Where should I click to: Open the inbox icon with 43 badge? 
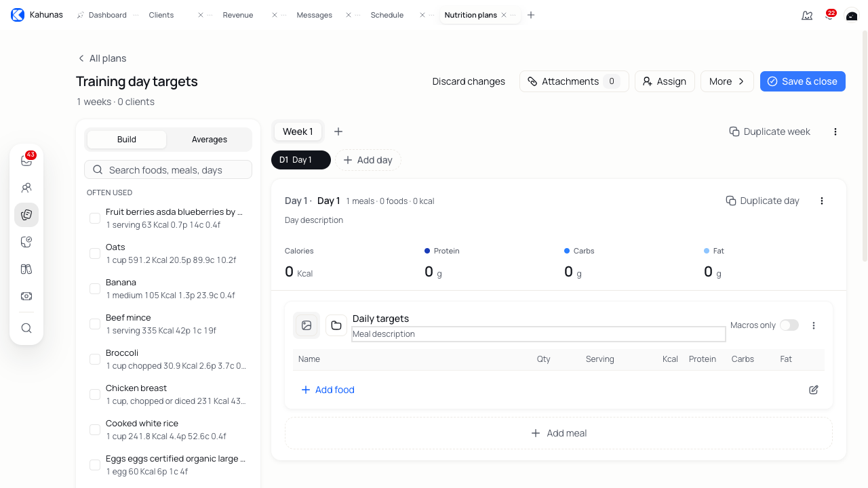(26, 161)
